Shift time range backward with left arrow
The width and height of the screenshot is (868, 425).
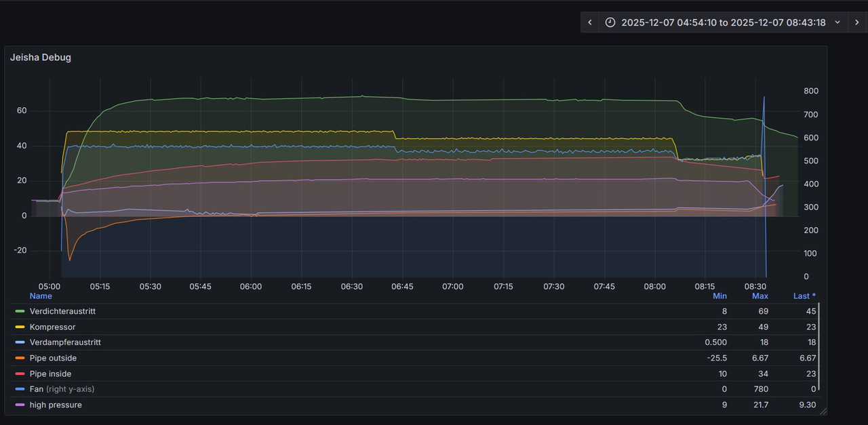point(589,22)
